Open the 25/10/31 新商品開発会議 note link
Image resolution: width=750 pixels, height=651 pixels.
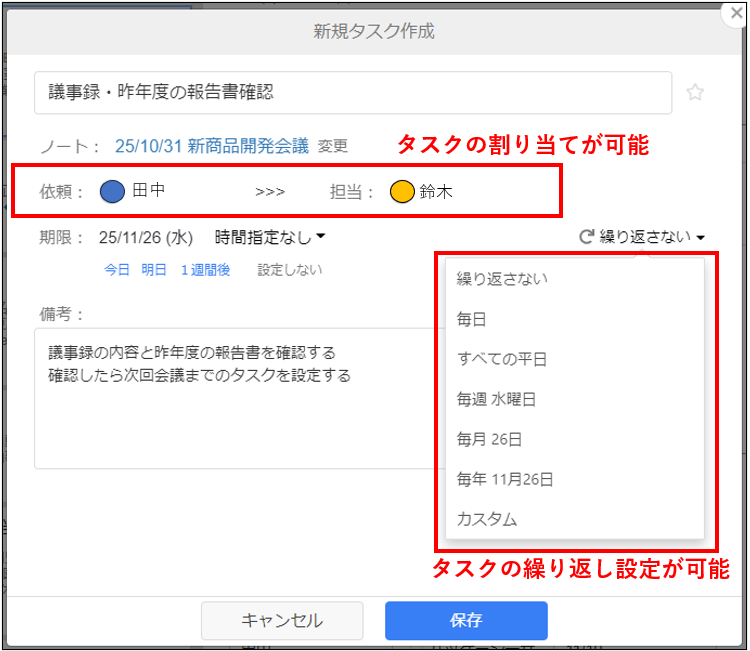point(211,146)
